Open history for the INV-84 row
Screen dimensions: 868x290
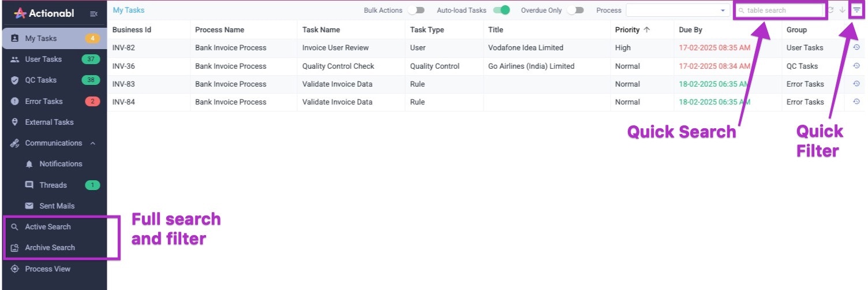coord(856,102)
